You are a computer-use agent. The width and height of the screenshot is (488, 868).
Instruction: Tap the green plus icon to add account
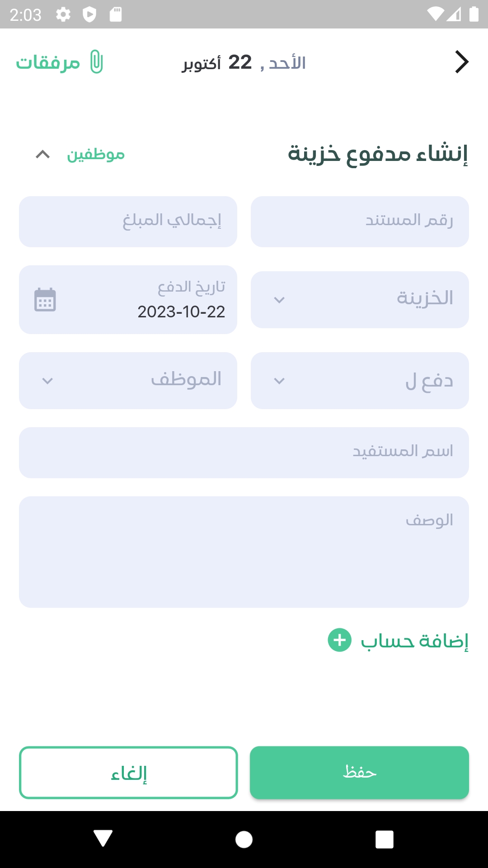coord(339,640)
